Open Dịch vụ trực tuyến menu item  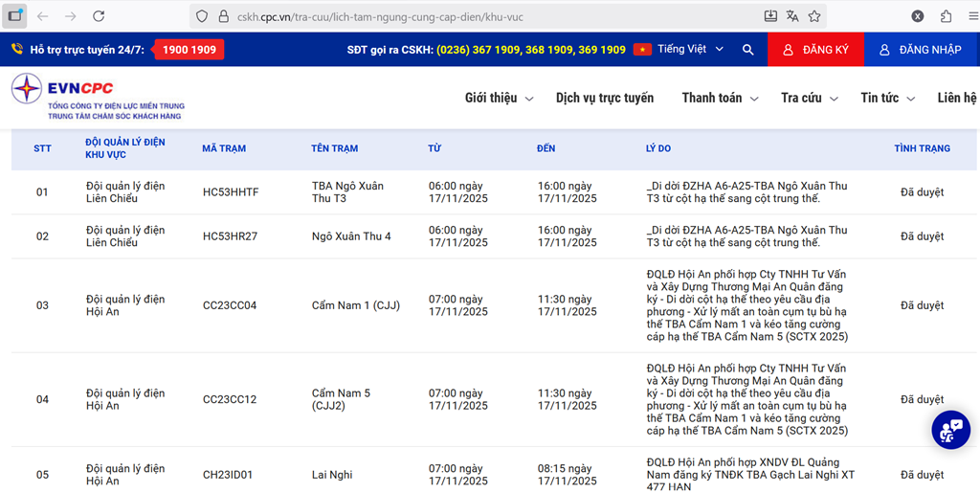pos(604,98)
